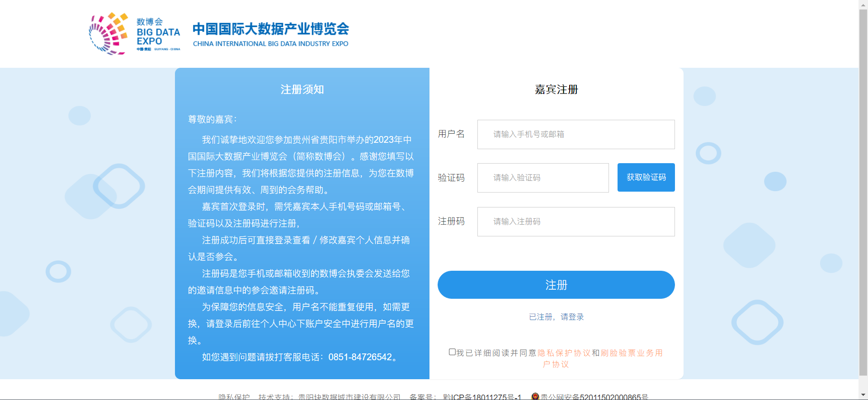Open the 已注册，请登录 login link
The height and width of the screenshot is (400, 868).
(556, 317)
